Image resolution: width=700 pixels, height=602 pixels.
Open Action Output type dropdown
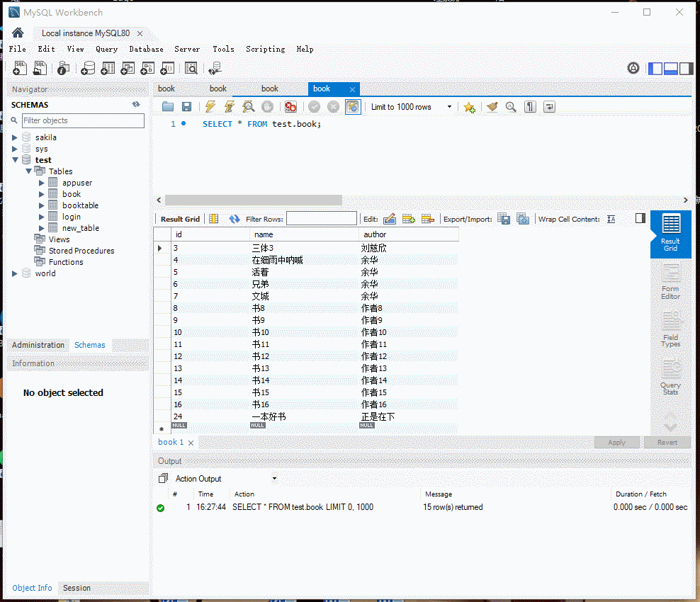[x=274, y=478]
